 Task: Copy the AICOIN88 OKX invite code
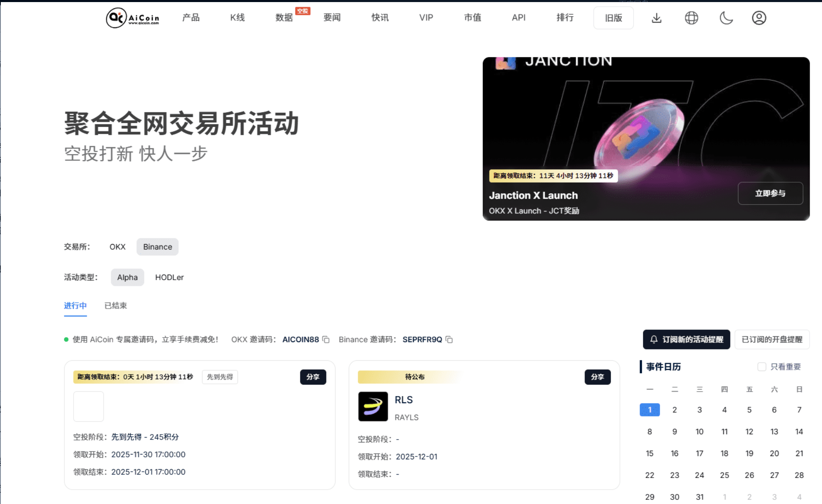click(x=326, y=340)
